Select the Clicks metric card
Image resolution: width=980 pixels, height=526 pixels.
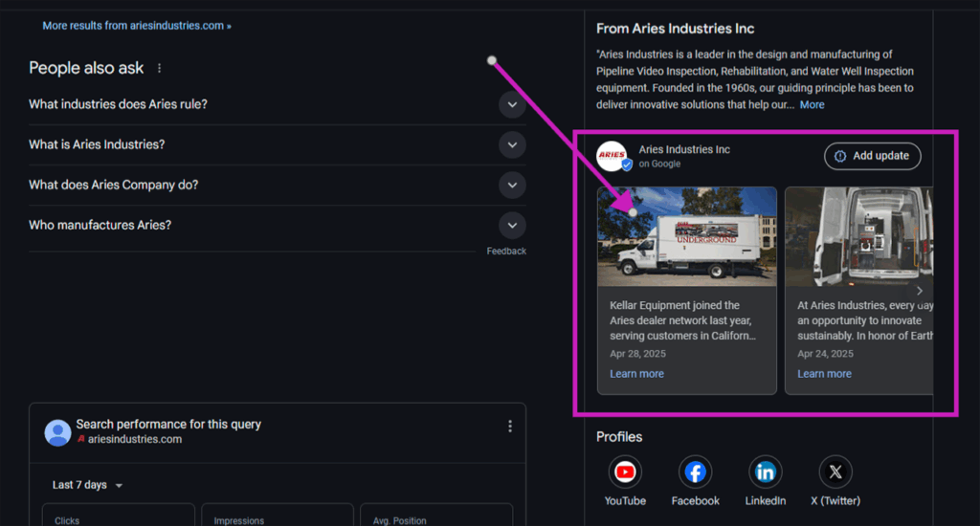118,515
